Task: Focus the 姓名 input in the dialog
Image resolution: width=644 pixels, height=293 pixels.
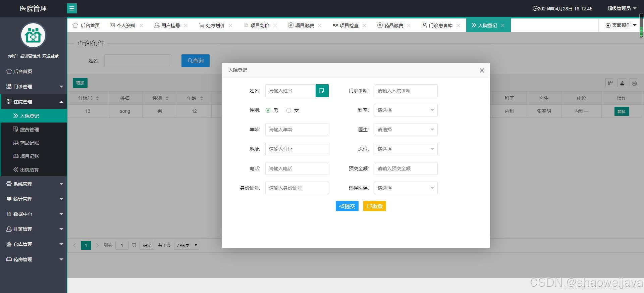Action: coord(290,91)
